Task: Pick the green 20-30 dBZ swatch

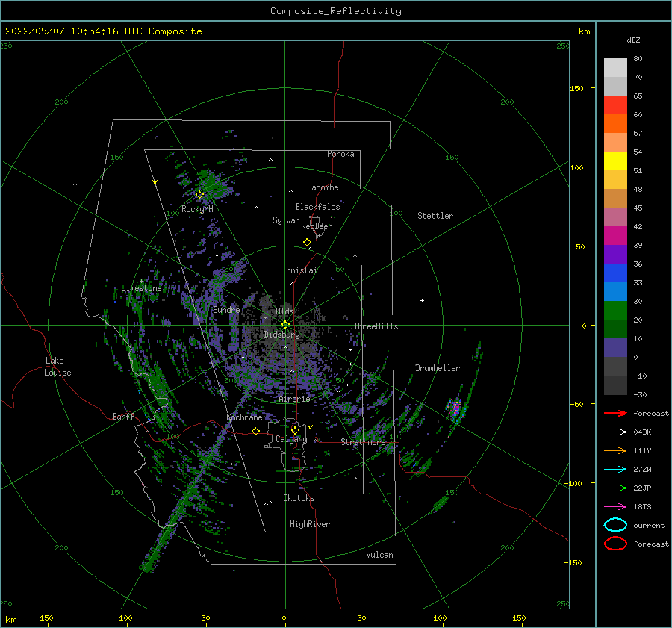Action: [615, 310]
